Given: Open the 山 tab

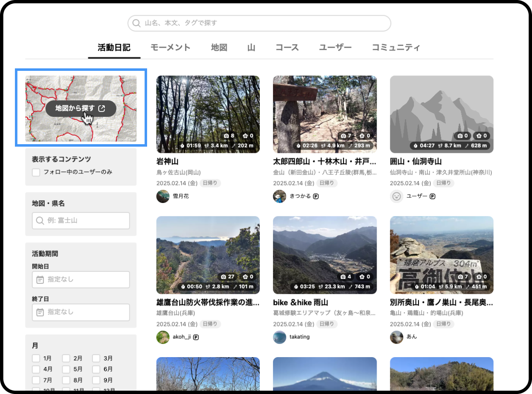Looking at the screenshot, I should click(251, 47).
